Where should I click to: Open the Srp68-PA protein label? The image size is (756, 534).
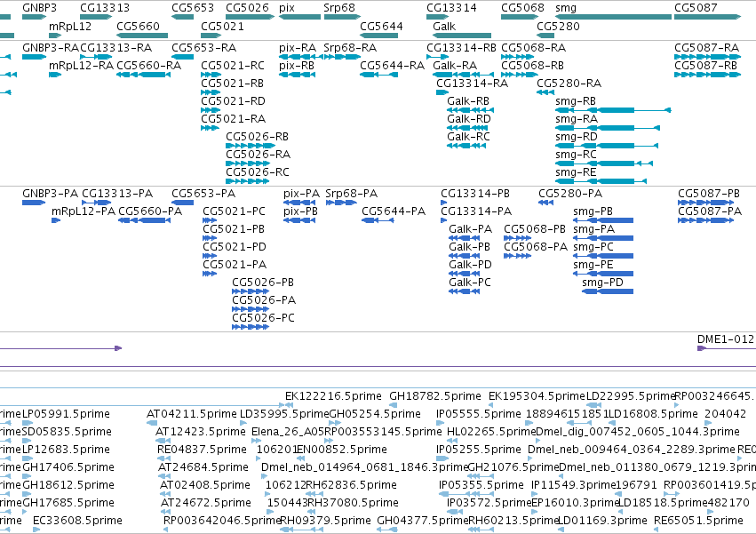(x=352, y=194)
